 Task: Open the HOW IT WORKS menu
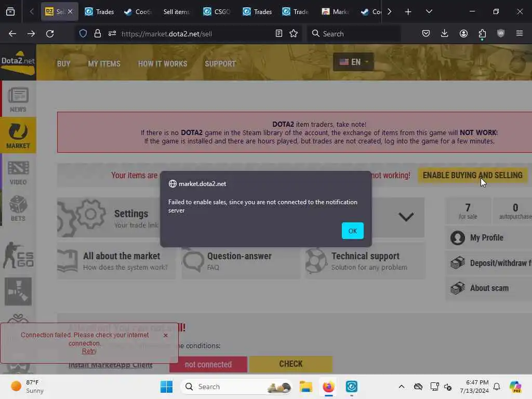tap(163, 63)
